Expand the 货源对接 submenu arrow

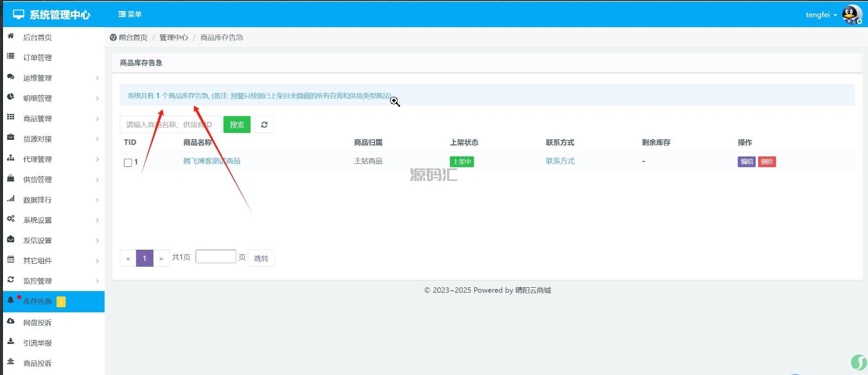click(97, 139)
